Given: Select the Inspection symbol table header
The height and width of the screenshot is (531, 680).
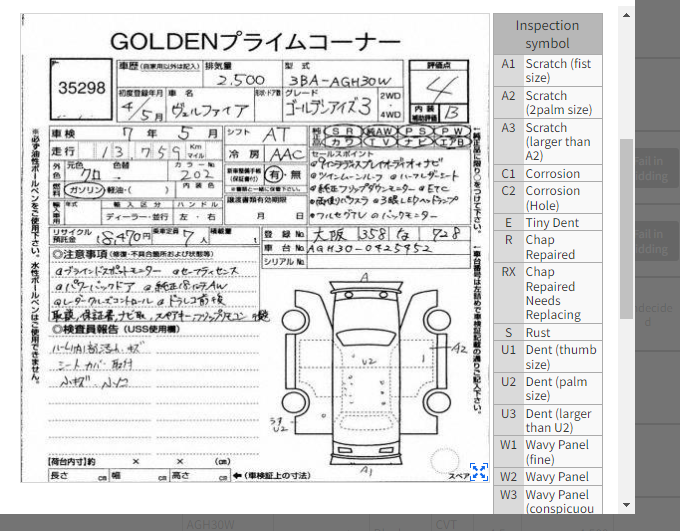Looking at the screenshot, I should [547, 34].
